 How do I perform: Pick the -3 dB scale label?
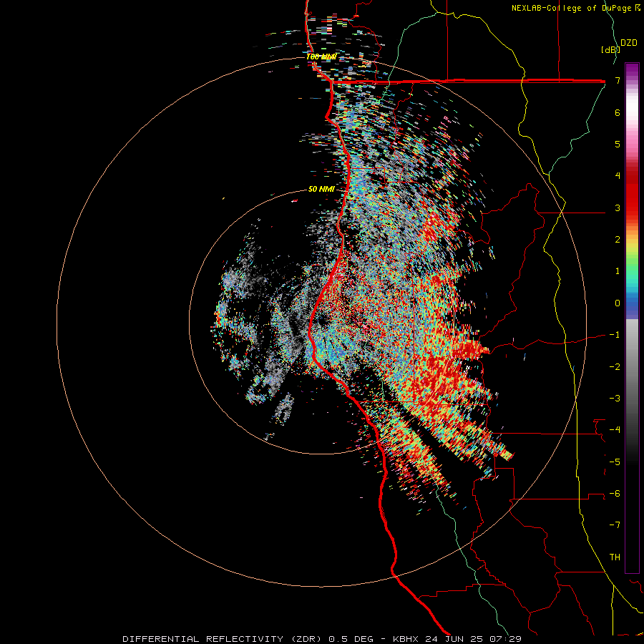(615, 399)
